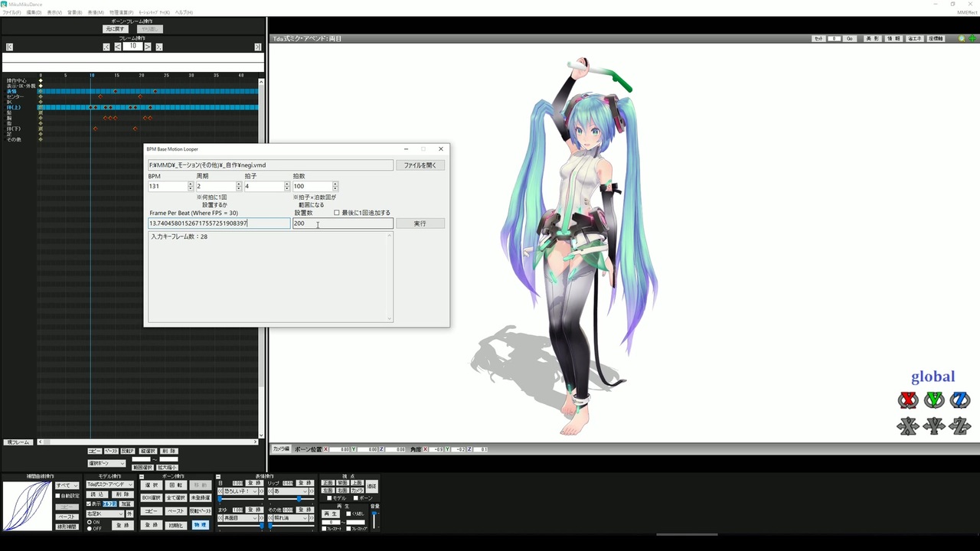The height and width of the screenshot is (551, 980).
Task: Click previous lip morph arrow
Action: (x=270, y=491)
